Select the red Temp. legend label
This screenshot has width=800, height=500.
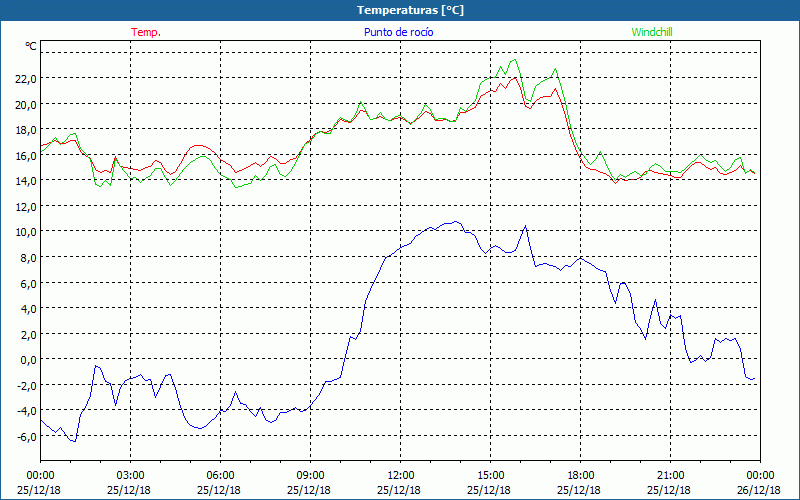[146, 32]
